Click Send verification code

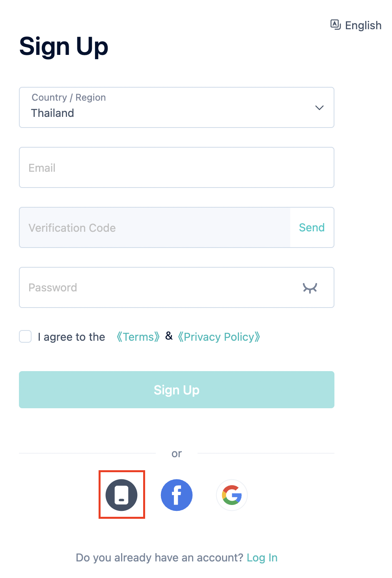(312, 227)
